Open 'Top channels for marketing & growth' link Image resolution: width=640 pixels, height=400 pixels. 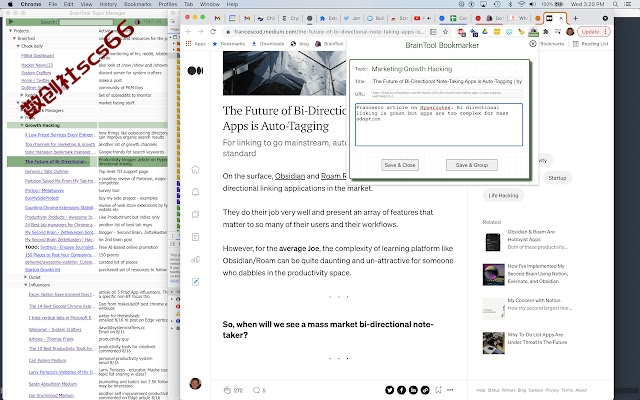coord(60,144)
